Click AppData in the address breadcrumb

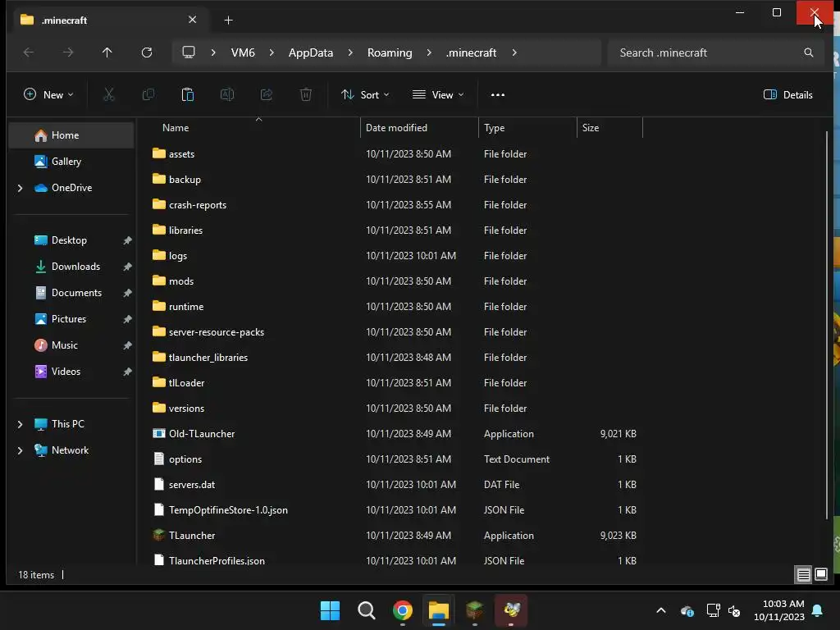click(311, 52)
